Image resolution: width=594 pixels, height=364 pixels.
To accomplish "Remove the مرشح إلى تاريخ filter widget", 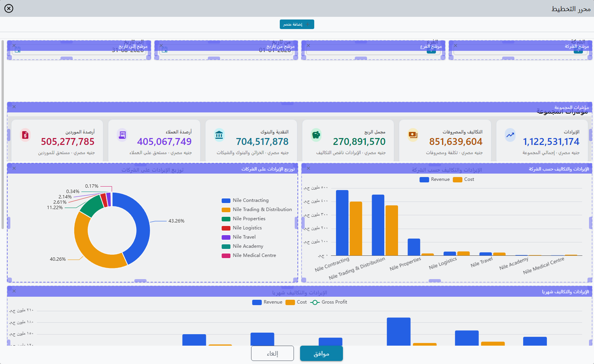I will coord(14,45).
